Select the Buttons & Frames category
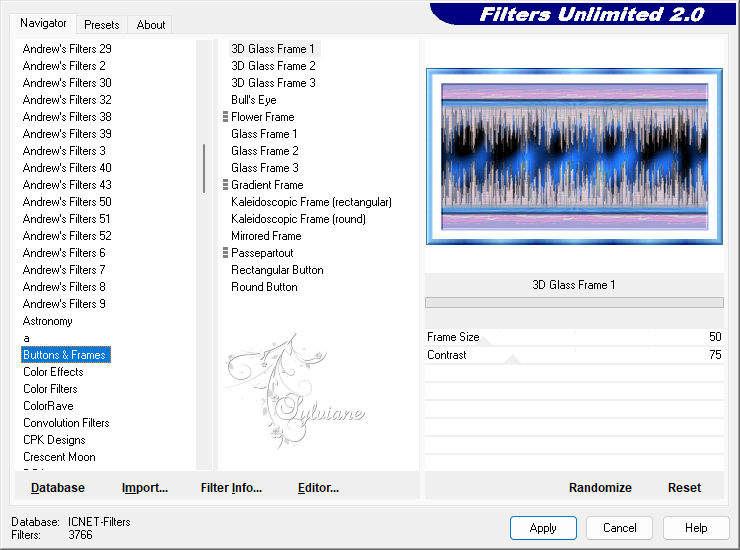The width and height of the screenshot is (740, 550). [x=66, y=355]
